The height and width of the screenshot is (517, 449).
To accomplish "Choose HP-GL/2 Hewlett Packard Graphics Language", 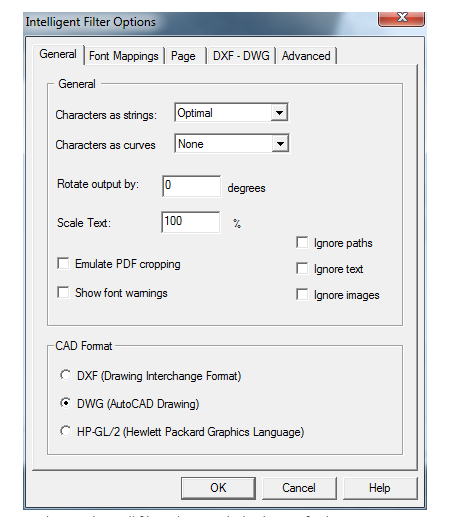I will [65, 431].
